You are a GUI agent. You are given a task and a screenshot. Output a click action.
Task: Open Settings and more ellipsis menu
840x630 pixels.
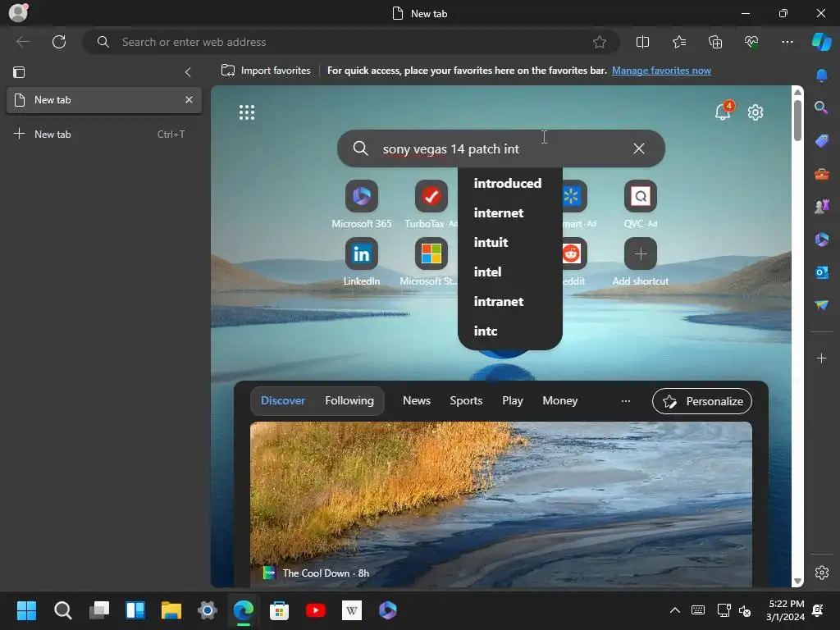coord(787,42)
